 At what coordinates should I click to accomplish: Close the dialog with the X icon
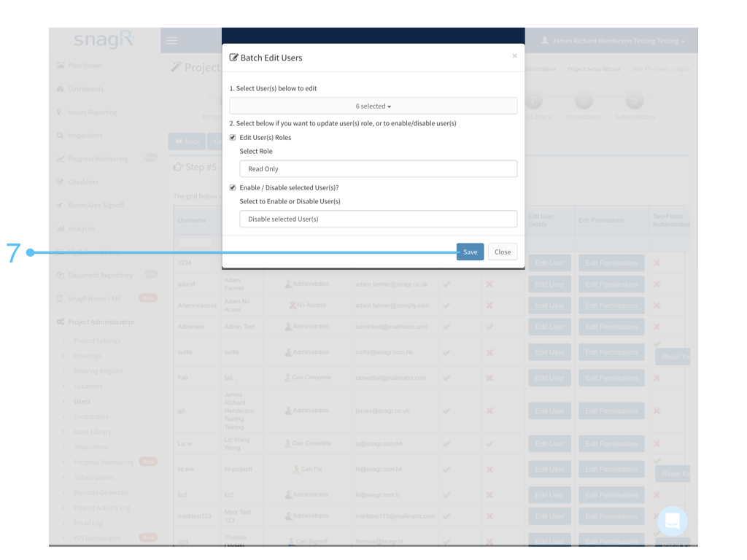[x=514, y=55]
